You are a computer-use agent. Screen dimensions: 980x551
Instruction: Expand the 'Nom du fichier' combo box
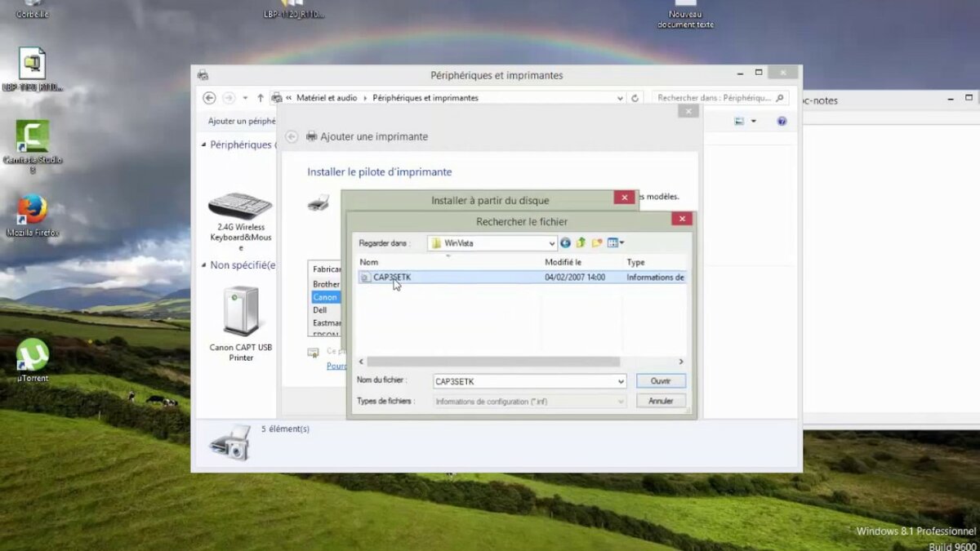pos(621,381)
